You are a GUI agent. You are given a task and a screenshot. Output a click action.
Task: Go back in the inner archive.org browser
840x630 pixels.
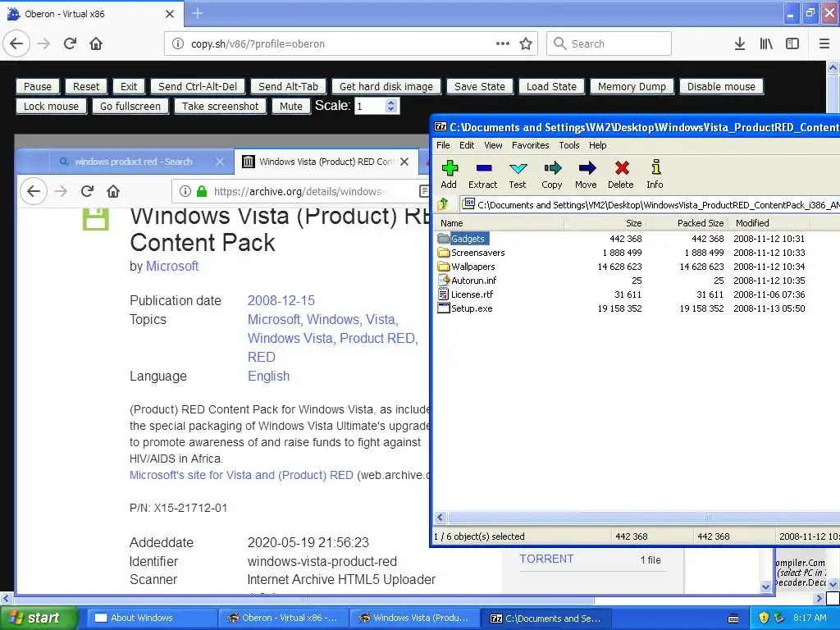click(34, 191)
